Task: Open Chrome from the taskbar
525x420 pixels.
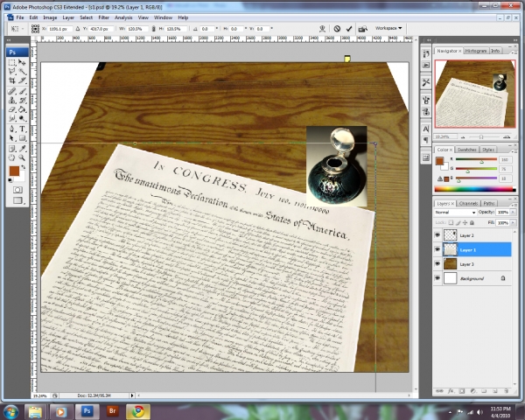Action: [138, 411]
